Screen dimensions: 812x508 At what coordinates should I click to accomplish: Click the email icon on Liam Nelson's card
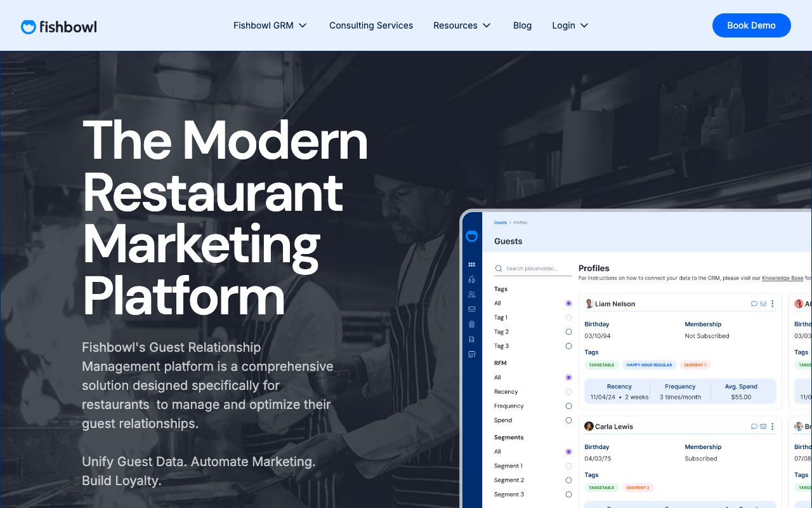click(763, 304)
